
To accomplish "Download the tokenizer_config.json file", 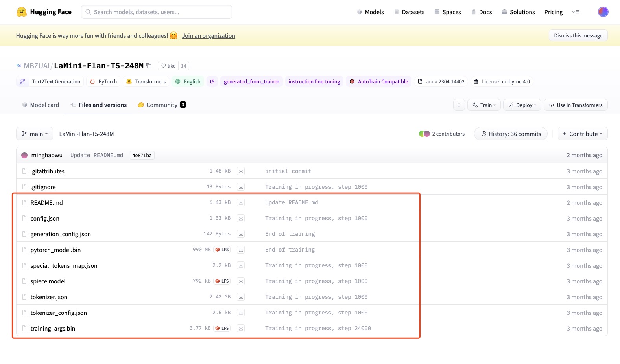I will (241, 313).
